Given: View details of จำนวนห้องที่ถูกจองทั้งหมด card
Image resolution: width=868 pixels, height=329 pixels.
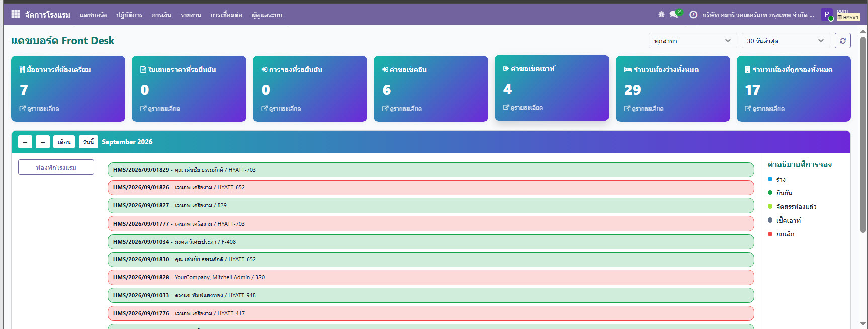Looking at the screenshot, I should (x=764, y=108).
